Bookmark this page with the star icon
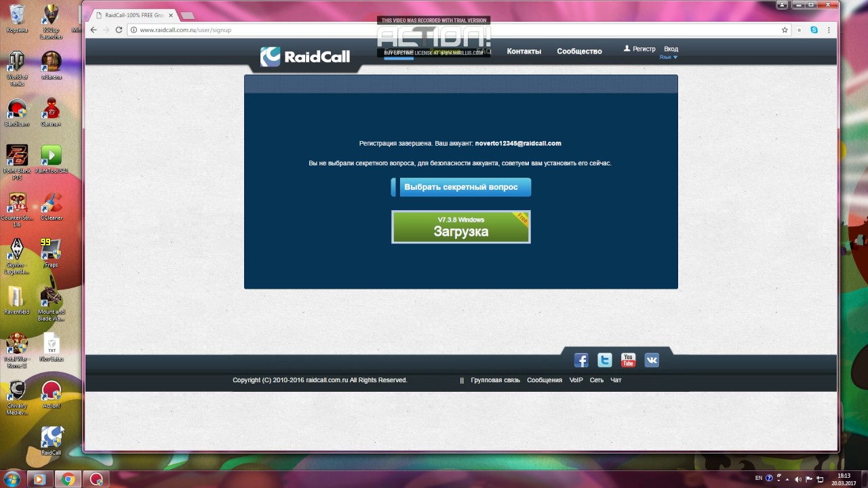The width and height of the screenshot is (868, 488). 785,30
